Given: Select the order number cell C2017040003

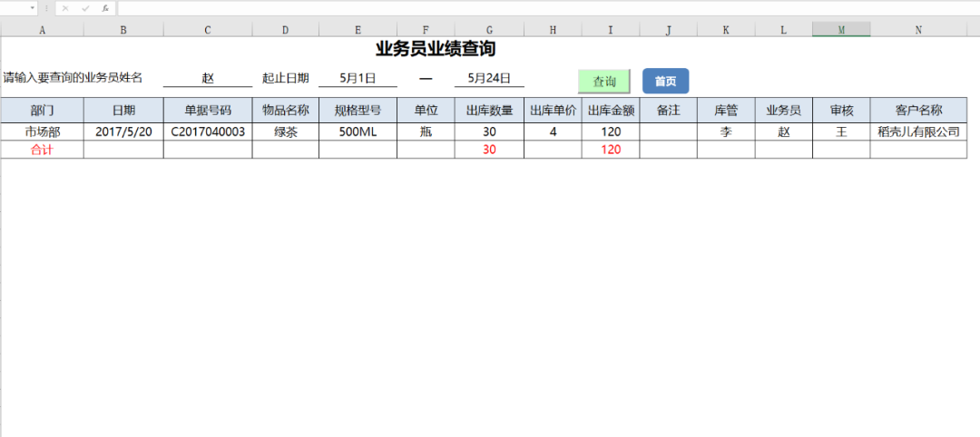Looking at the screenshot, I should click(x=208, y=132).
